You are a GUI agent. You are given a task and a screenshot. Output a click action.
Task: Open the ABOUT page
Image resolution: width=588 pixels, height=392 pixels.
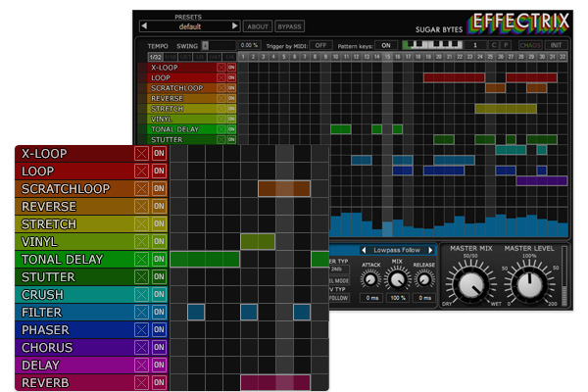(x=258, y=26)
